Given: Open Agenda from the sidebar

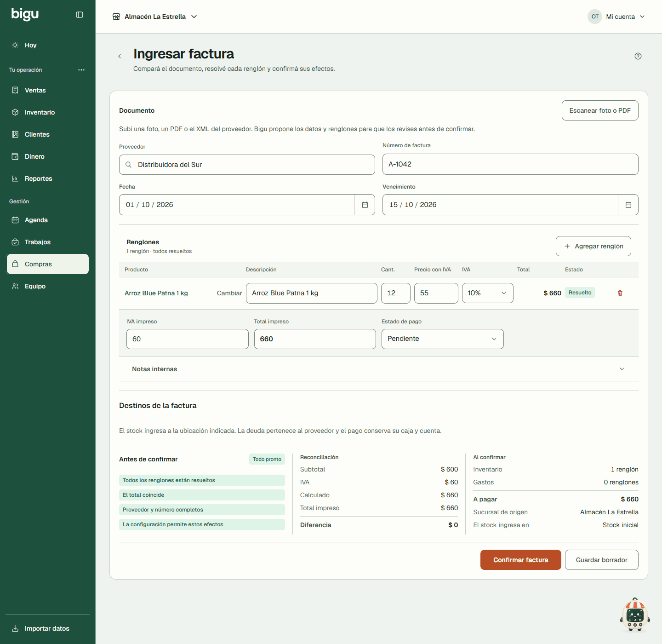Looking at the screenshot, I should (48, 220).
